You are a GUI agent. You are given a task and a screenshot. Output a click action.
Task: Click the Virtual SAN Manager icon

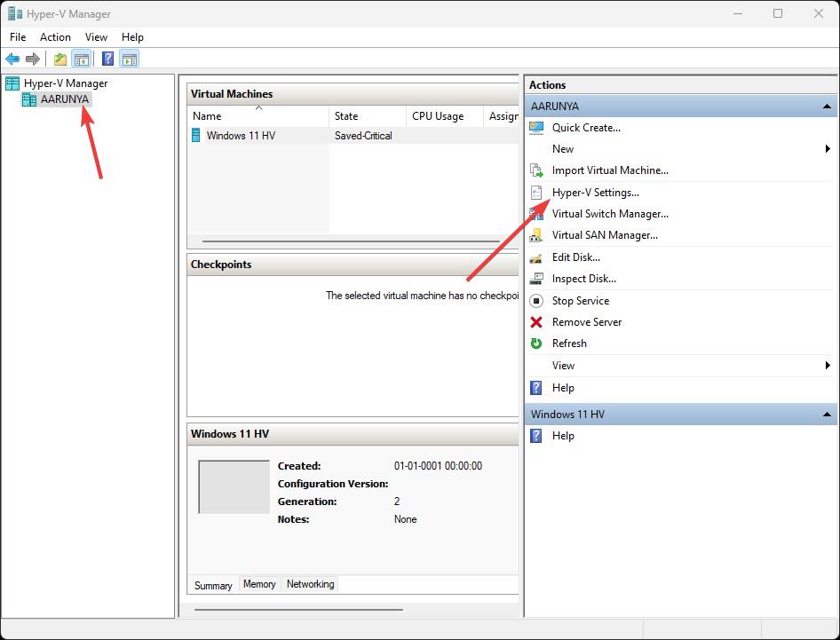coord(536,235)
